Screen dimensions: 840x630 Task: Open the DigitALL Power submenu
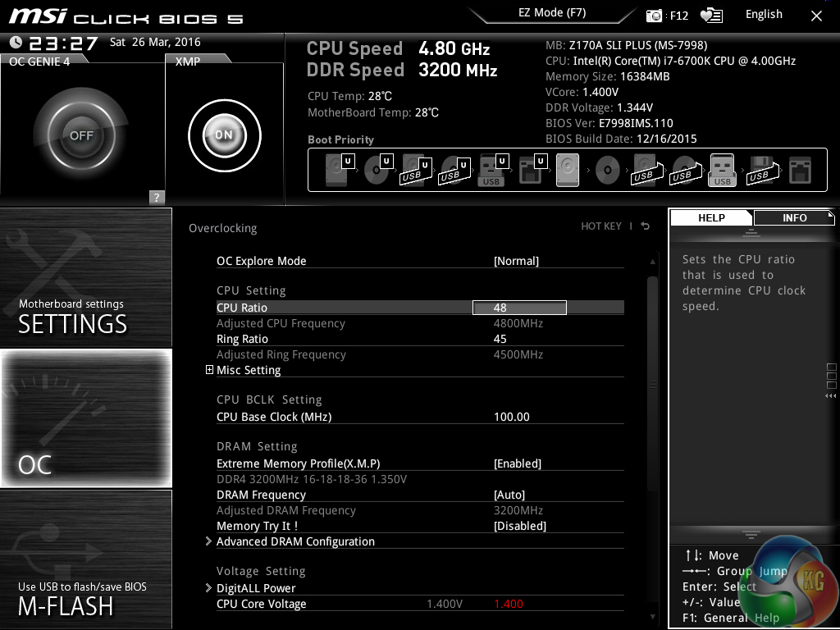pos(256,588)
